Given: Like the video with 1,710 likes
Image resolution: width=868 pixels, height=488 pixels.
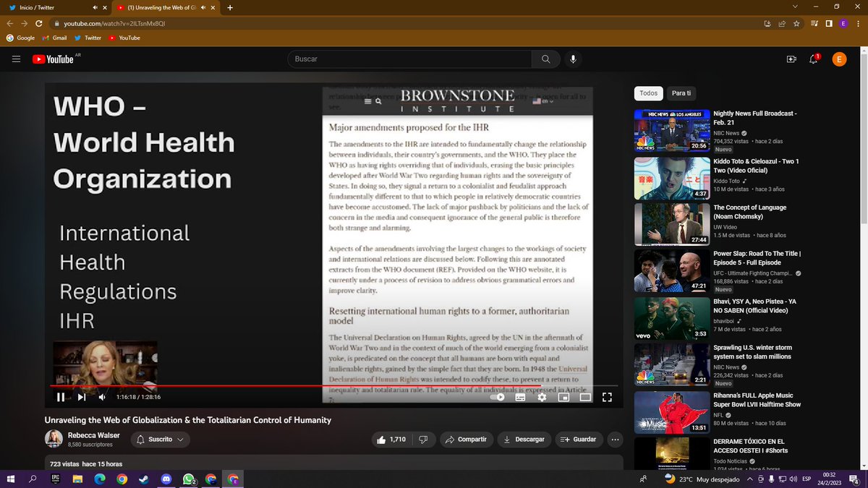Looking at the screenshot, I should point(391,439).
